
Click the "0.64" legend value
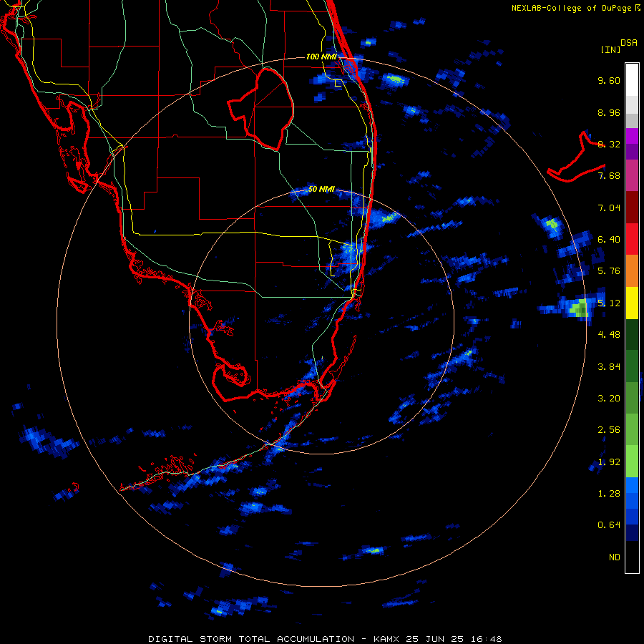pyautogui.click(x=609, y=525)
